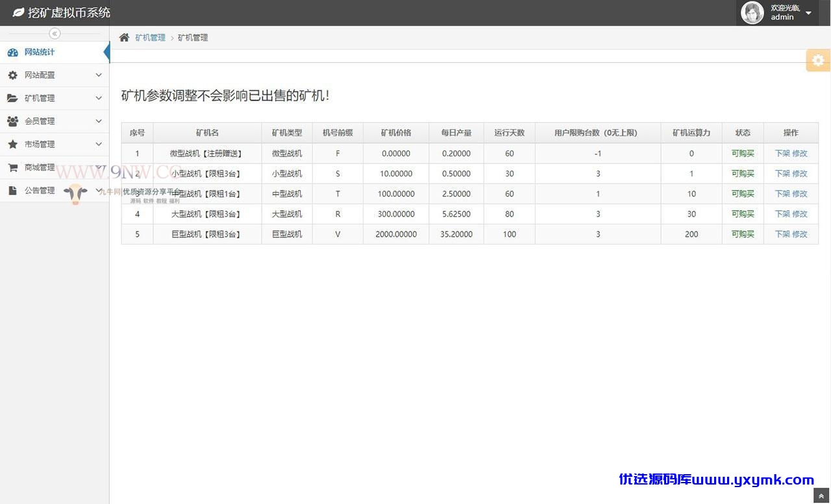Viewport: 831px width, 504px height.
Task: Open the admin user dropdown arrow
Action: pos(808,13)
